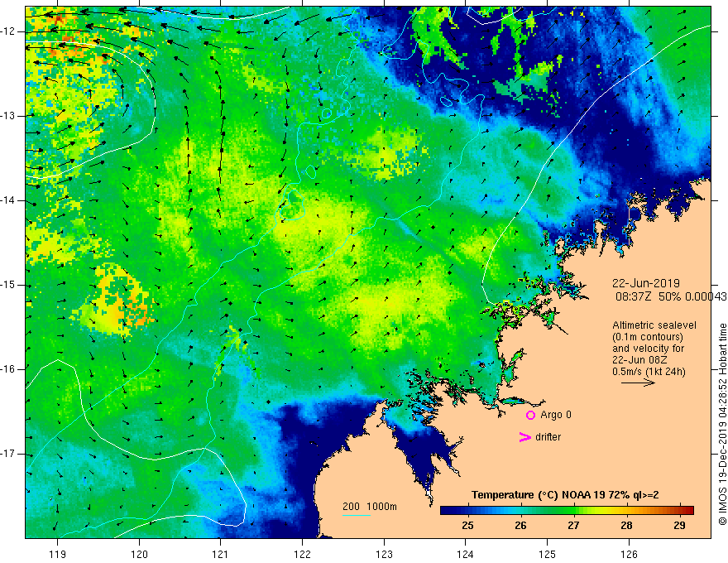Screen dimensions: 728x563
Task: Click the 'Altimetric sealevel' legend text
Action: pos(654,325)
